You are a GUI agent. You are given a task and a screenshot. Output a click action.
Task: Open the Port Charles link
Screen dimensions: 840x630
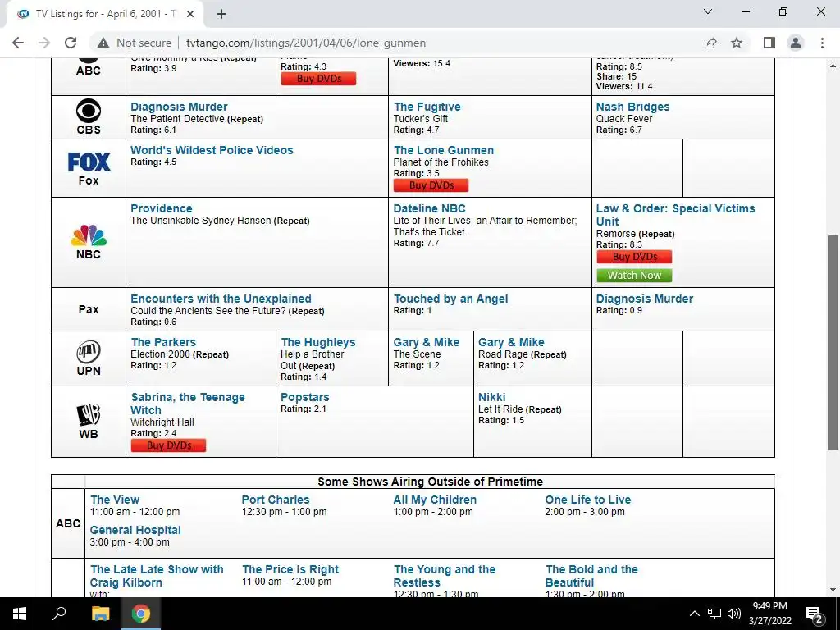tap(276, 500)
